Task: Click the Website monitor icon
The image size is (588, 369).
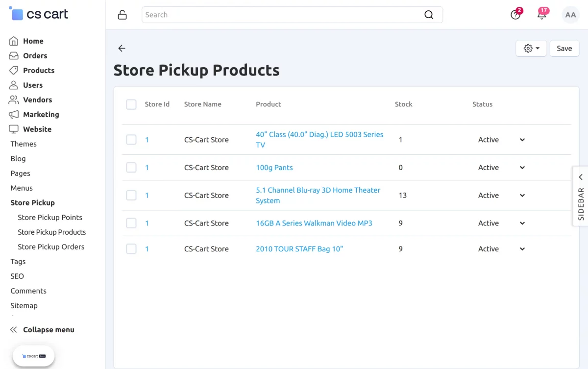Action: pyautogui.click(x=14, y=129)
